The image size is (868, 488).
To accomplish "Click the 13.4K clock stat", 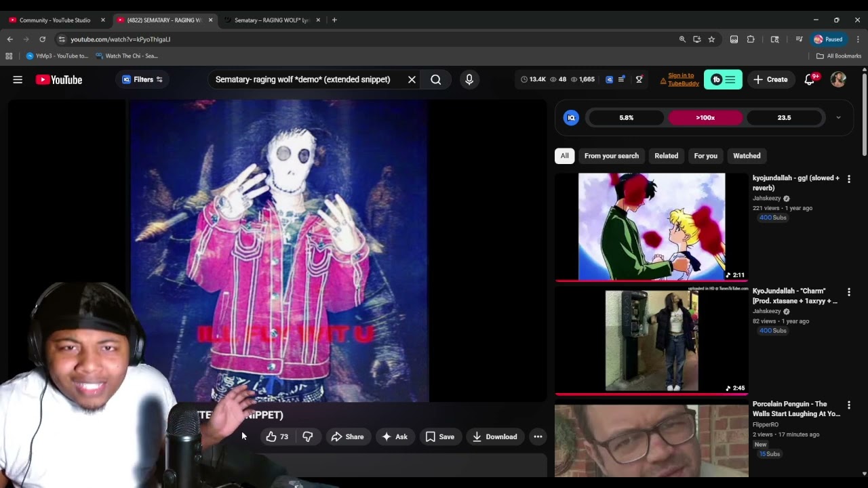I will (533, 79).
